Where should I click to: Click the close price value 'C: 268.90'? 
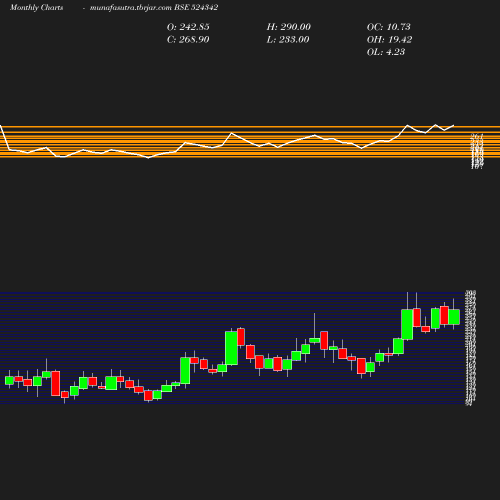[x=188, y=40]
